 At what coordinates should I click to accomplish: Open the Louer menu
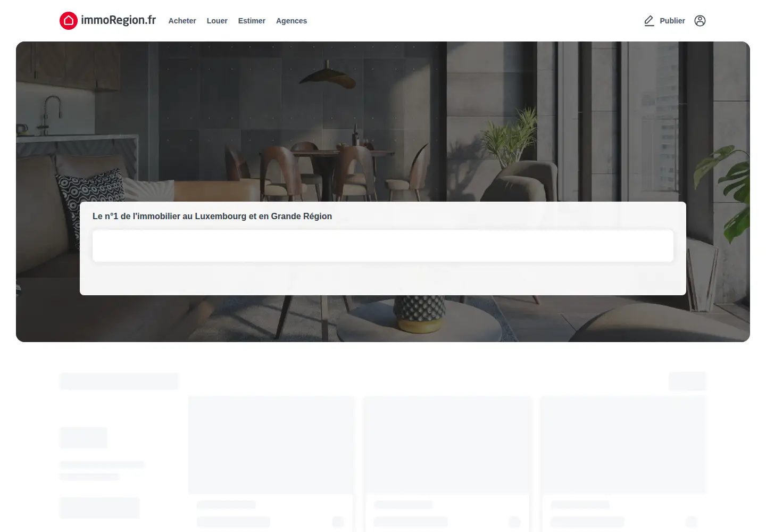point(217,21)
